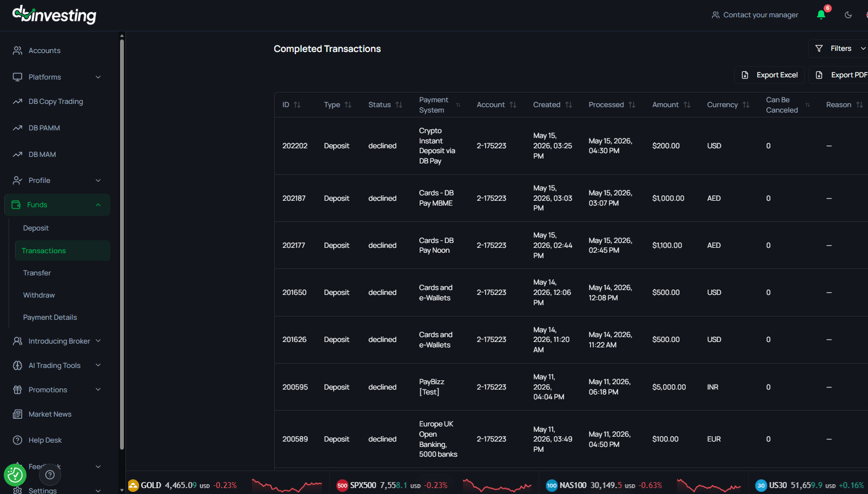This screenshot has width=868, height=494.
Task: Click the Help Desk question icon
Action: pyautogui.click(x=18, y=440)
